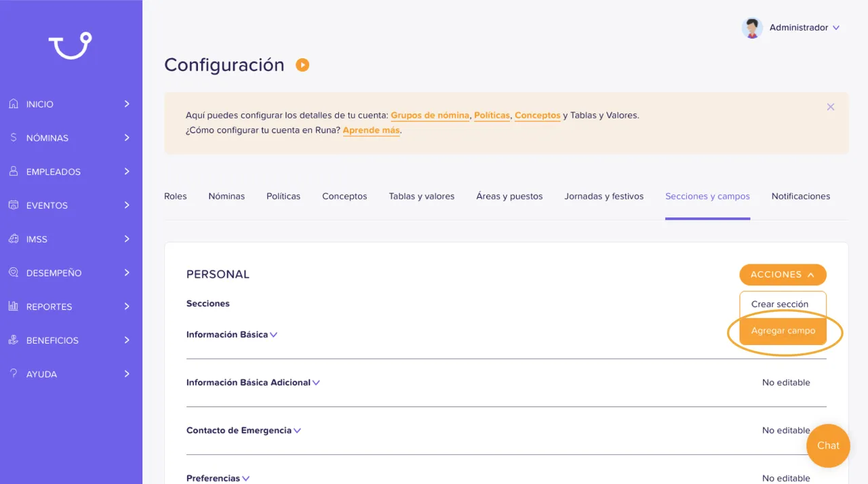Select the Secciones y campos tab
The height and width of the screenshot is (484, 868).
tap(707, 197)
